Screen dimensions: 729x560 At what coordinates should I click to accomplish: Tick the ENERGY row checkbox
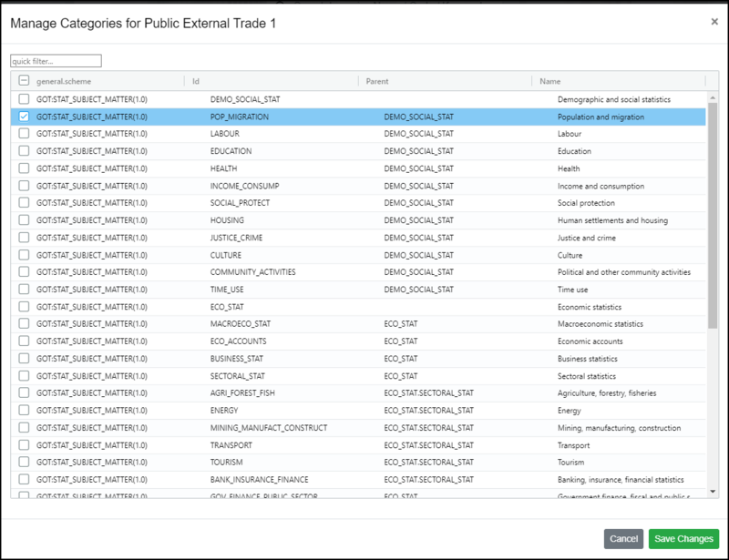coord(24,411)
